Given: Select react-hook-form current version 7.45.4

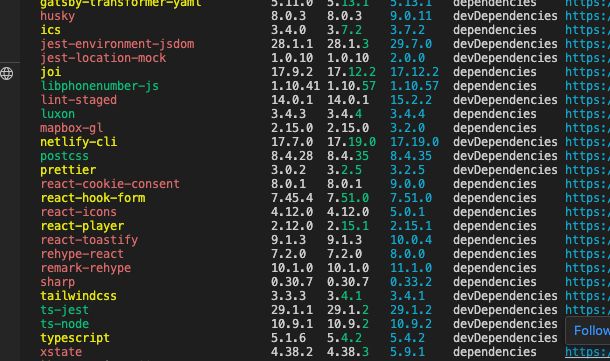Looking at the screenshot, I should click(x=292, y=198).
